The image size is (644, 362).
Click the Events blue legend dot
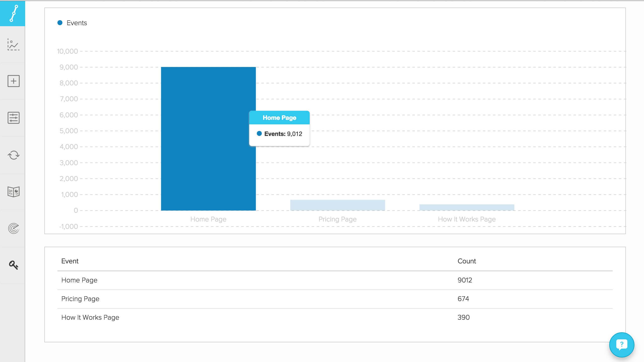(x=60, y=23)
